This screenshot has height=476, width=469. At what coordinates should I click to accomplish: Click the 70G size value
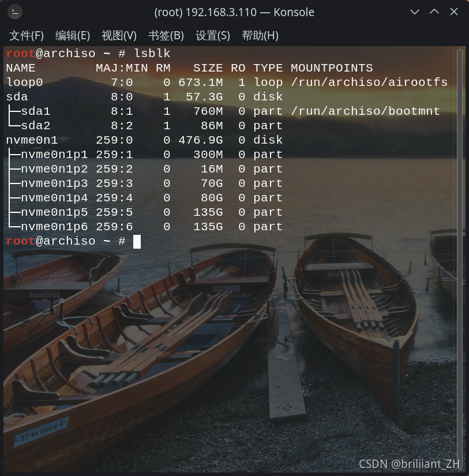[x=212, y=183]
